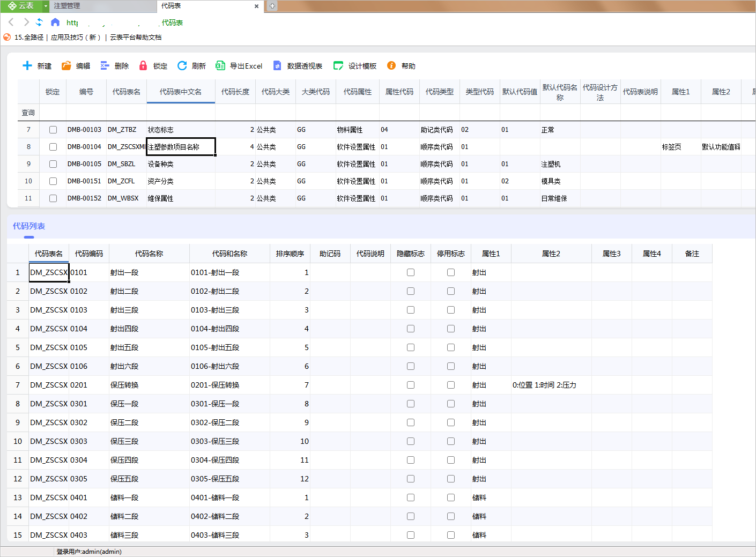The image size is (756, 557).
Task: Select cell 默认功能值释 in 属性2
Action: tap(721, 147)
